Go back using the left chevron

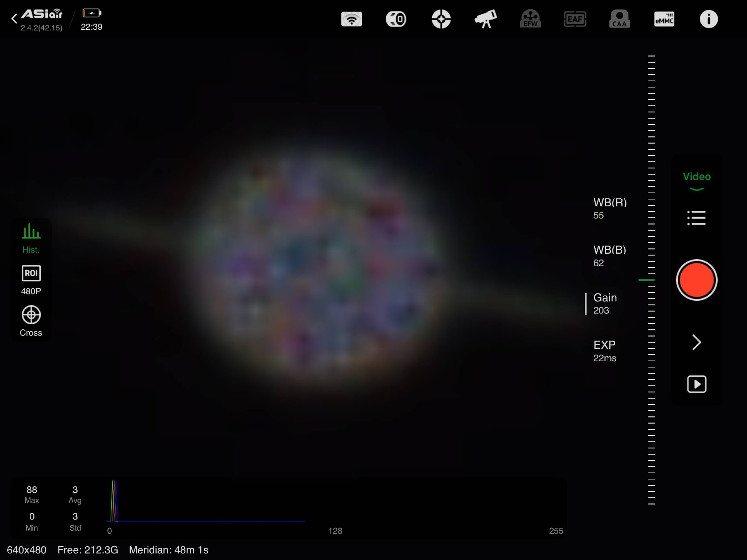(14, 18)
